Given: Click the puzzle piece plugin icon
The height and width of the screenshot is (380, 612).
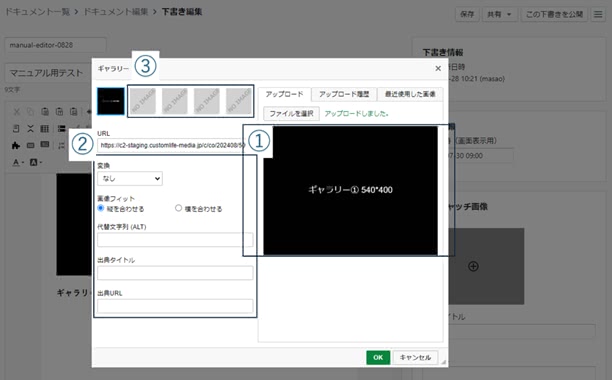Looking at the screenshot, I should tap(16, 146).
